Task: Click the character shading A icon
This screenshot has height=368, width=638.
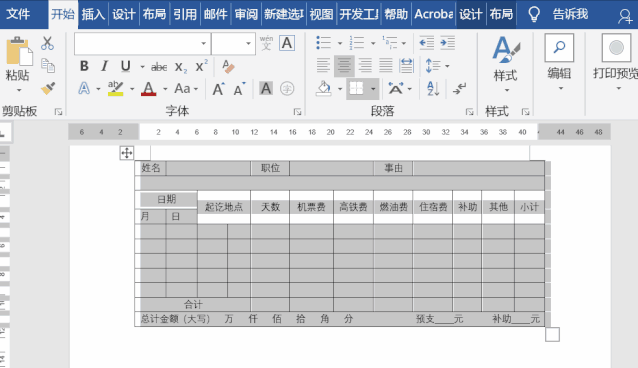Action: (x=266, y=88)
